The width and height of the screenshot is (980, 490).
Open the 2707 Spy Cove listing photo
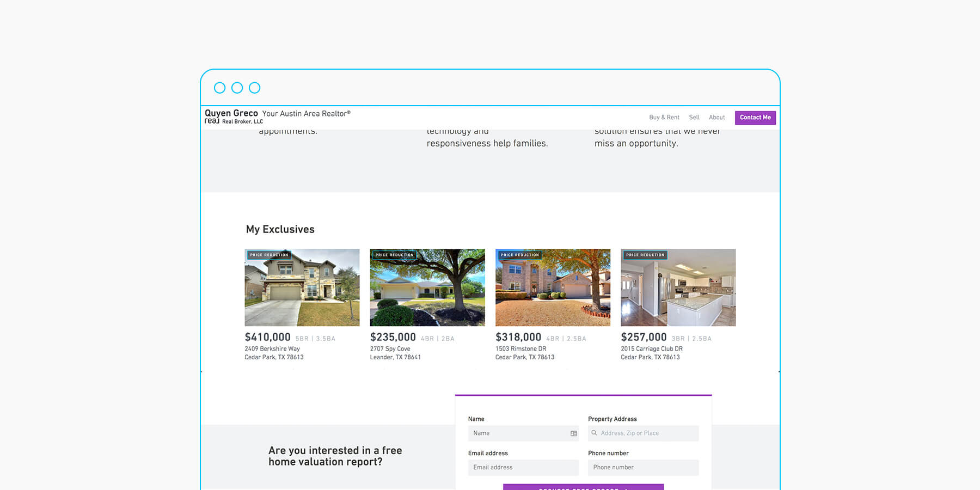point(427,287)
